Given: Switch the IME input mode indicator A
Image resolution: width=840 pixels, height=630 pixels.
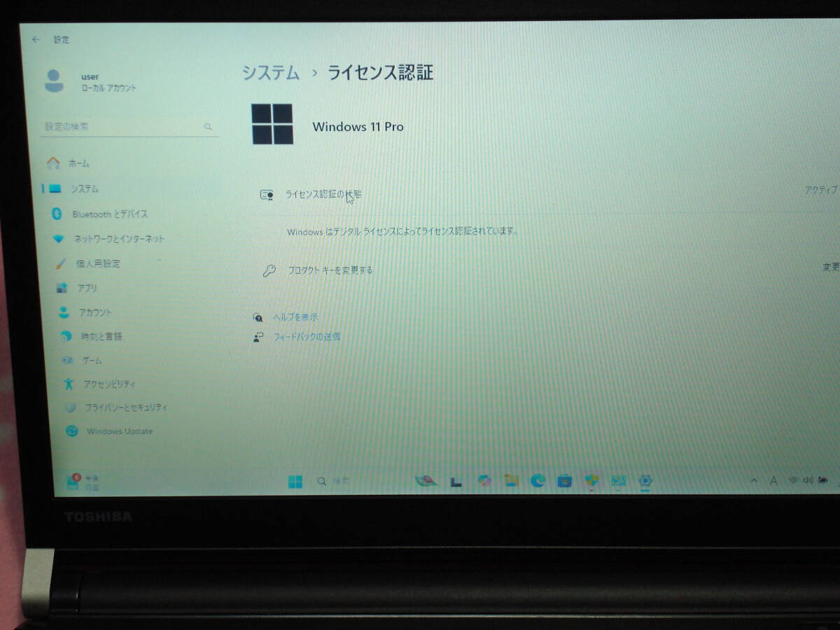Looking at the screenshot, I should [x=773, y=481].
